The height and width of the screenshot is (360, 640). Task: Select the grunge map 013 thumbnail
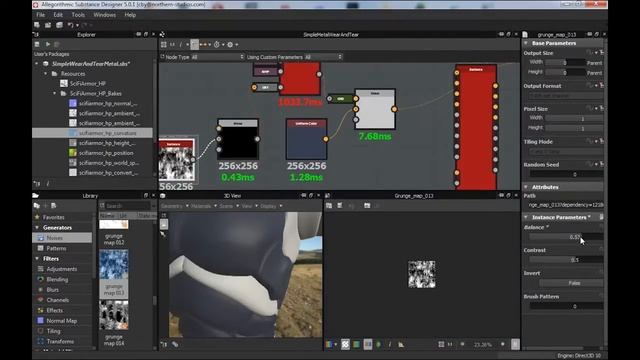[x=113, y=264]
